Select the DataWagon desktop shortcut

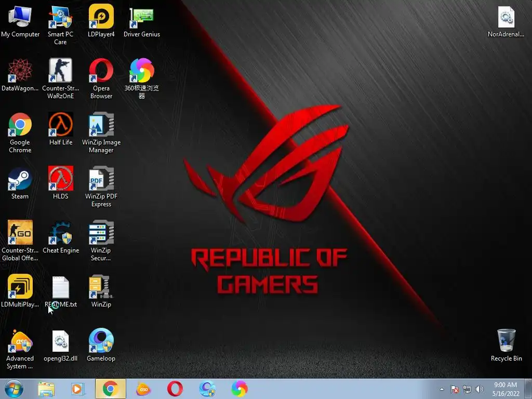pyautogui.click(x=20, y=75)
